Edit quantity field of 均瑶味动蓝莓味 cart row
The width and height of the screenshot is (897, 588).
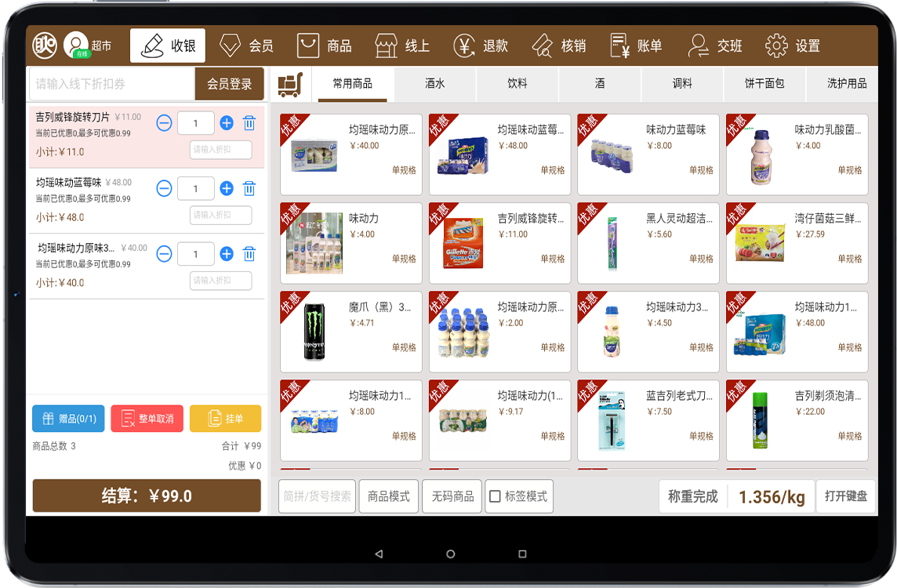point(196,188)
